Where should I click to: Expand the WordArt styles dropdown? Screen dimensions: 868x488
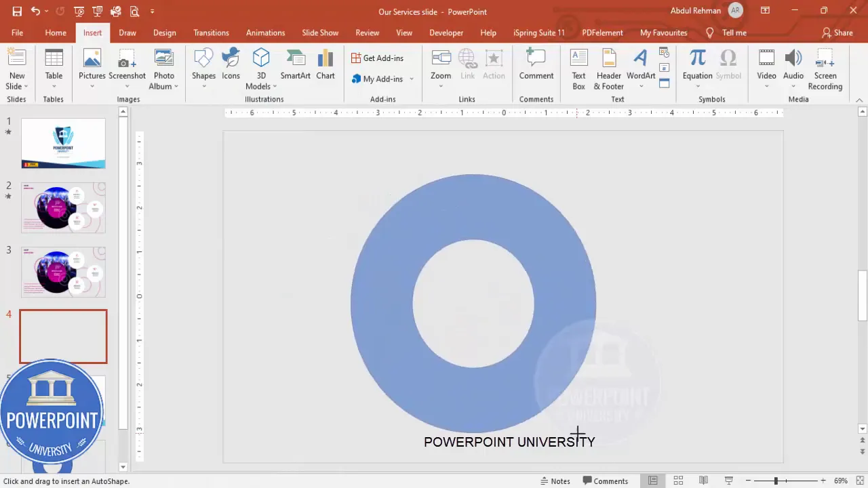pyautogui.click(x=641, y=86)
